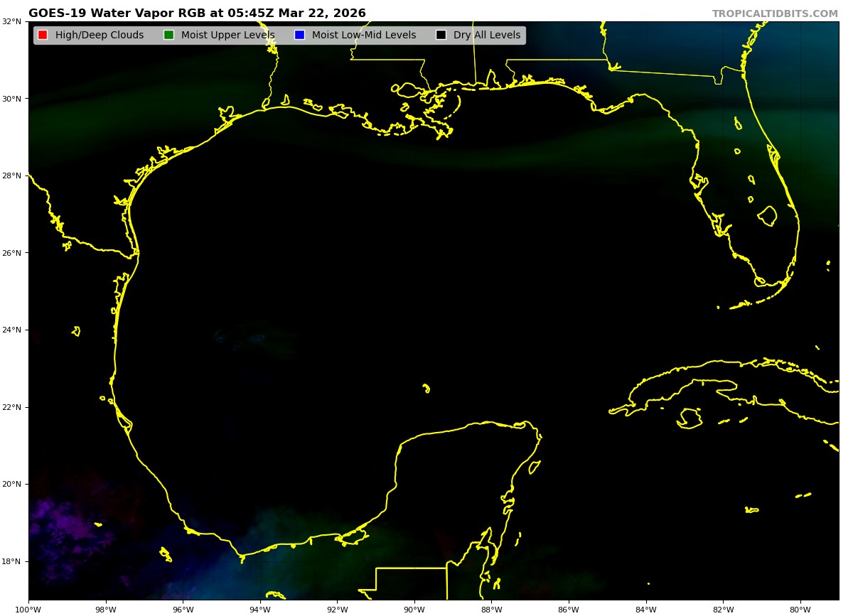Click the 80°W longitude tick label
This screenshot has height=616, width=853.
[x=800, y=609]
